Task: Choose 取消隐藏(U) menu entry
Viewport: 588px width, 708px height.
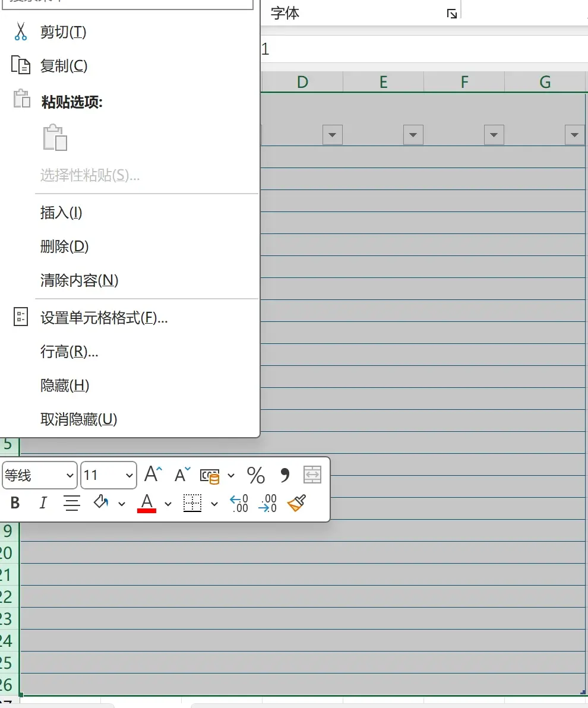Action: [x=78, y=419]
